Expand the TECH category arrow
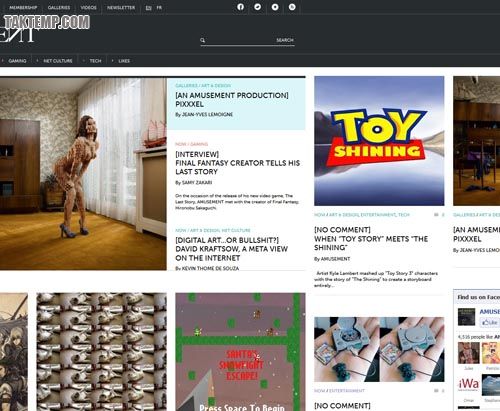Image resolution: width=500 pixels, height=411 pixels. [x=84, y=61]
